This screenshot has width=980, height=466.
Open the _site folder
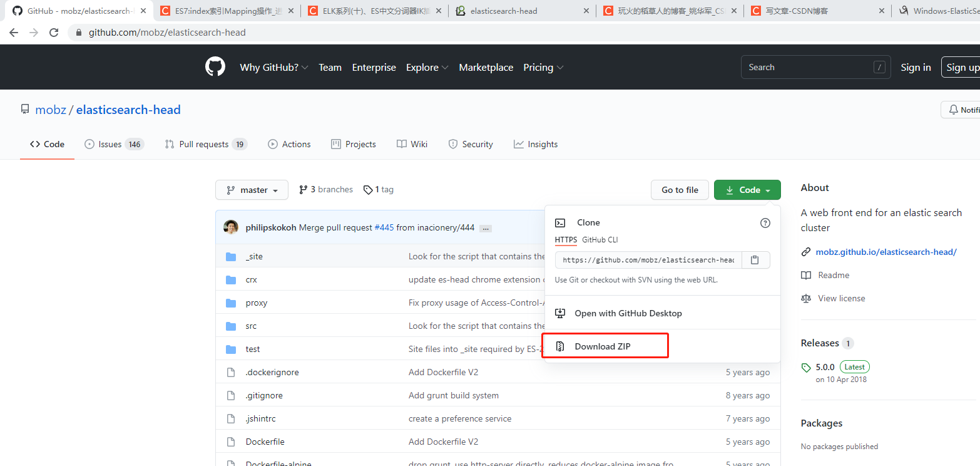pyautogui.click(x=254, y=256)
